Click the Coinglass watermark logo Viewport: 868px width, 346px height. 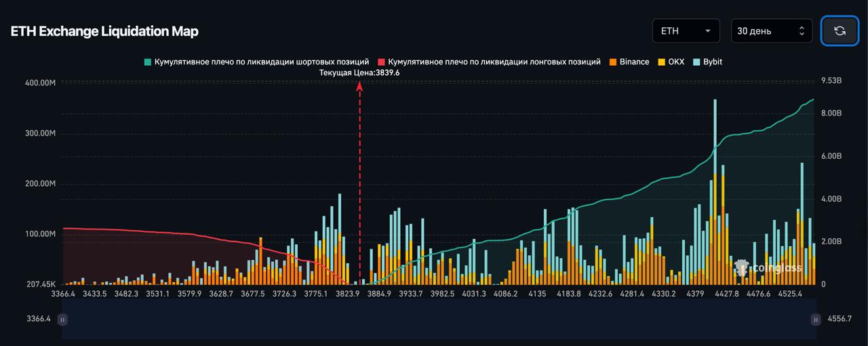(x=769, y=268)
